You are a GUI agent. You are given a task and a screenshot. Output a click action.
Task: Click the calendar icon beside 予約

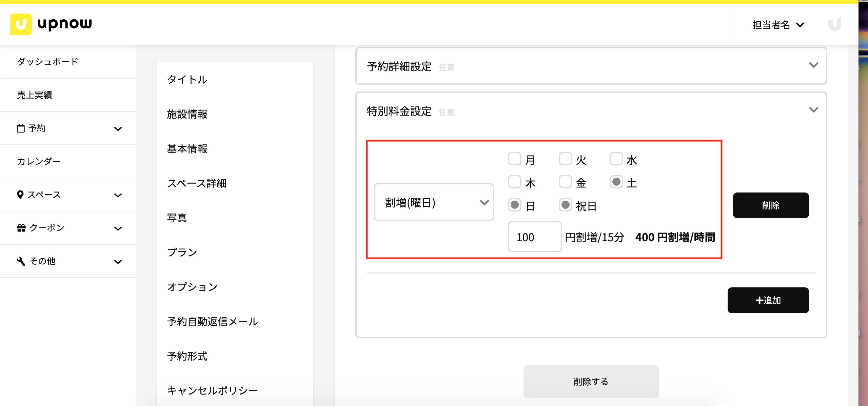pos(21,128)
